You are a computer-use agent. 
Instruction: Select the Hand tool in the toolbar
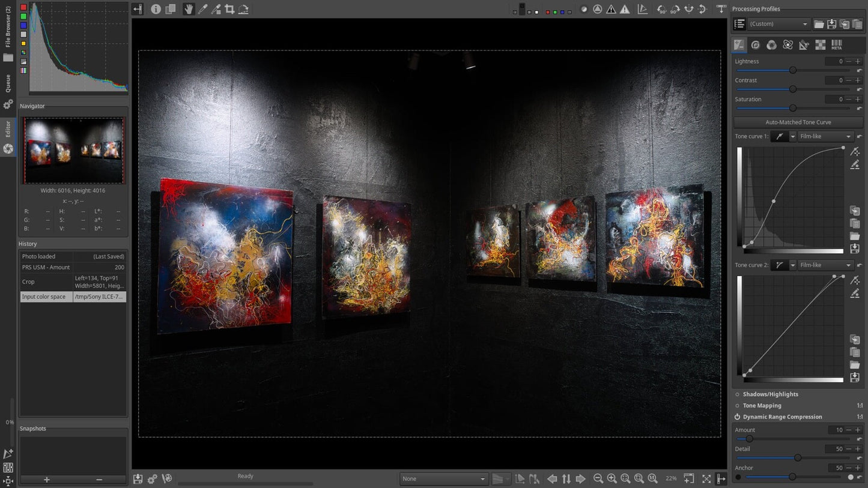coord(188,9)
